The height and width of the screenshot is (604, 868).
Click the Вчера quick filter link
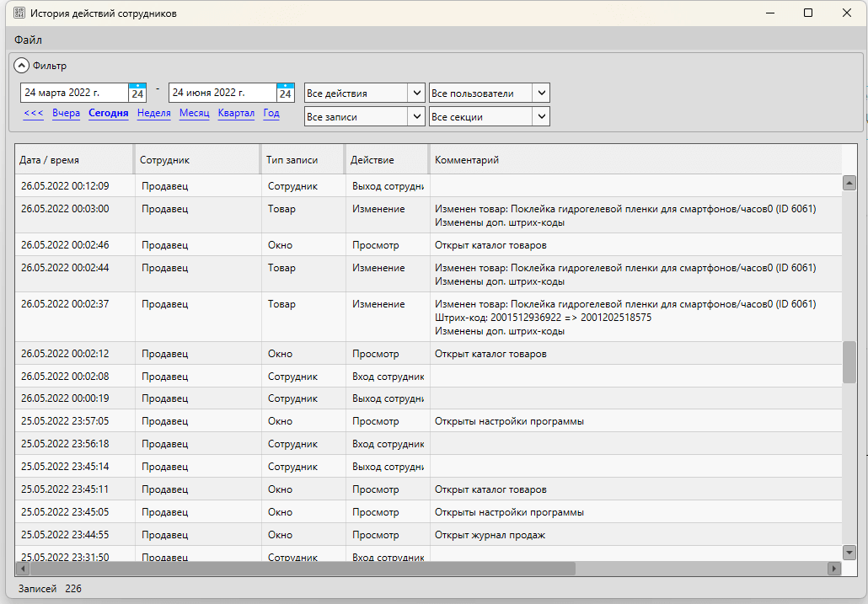point(66,113)
